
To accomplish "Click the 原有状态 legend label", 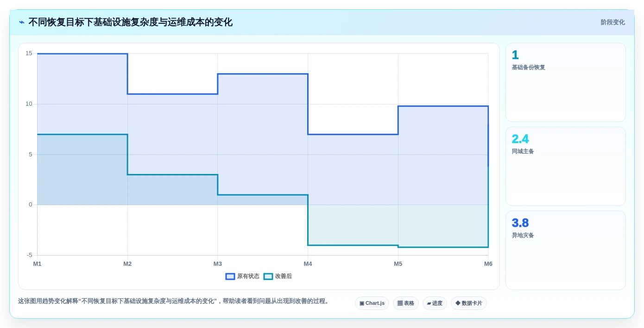I will pyautogui.click(x=248, y=277).
